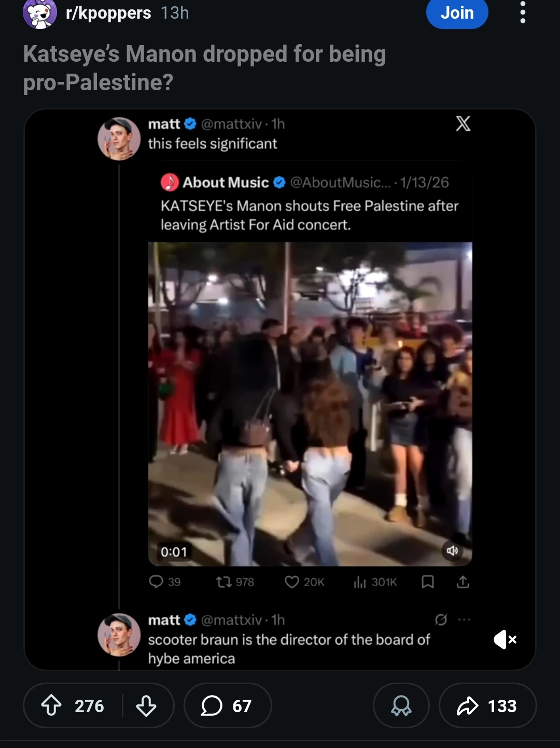The height and width of the screenshot is (748, 560).
Task: Open the post title about Katseye's Manon
Action: tap(204, 68)
